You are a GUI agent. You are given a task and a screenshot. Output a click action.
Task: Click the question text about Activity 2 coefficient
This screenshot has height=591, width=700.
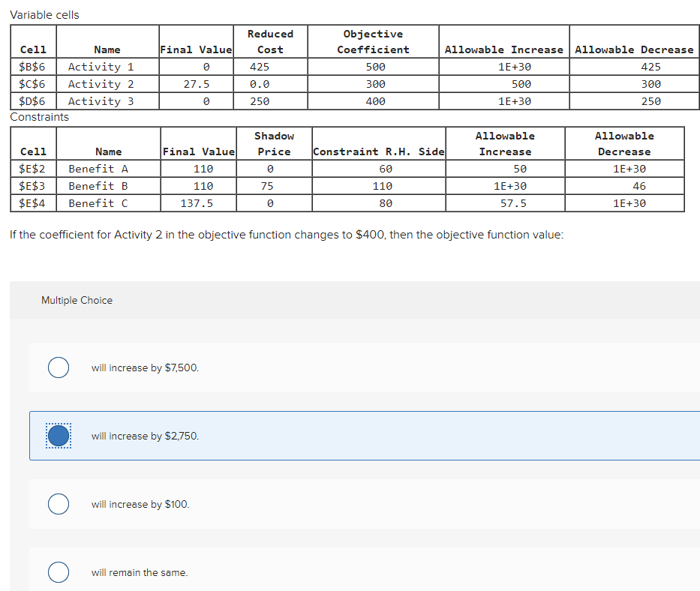(287, 235)
